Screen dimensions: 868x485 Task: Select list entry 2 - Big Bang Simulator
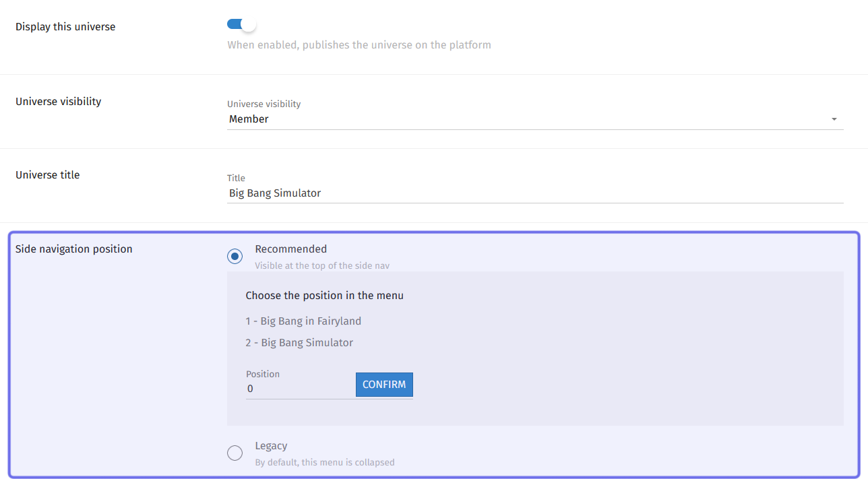coord(299,343)
